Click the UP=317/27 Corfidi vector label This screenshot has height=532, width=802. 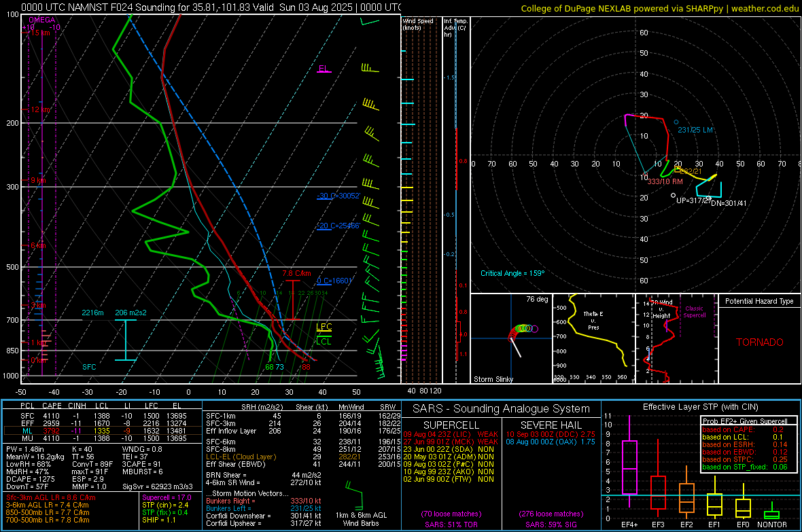(693, 200)
